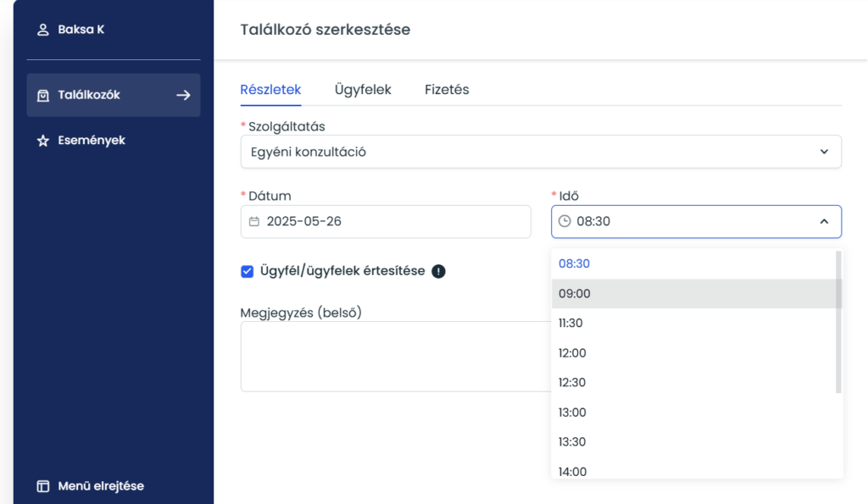
Task: Click Menü elrejtése to hide the menu
Action: tap(100, 486)
